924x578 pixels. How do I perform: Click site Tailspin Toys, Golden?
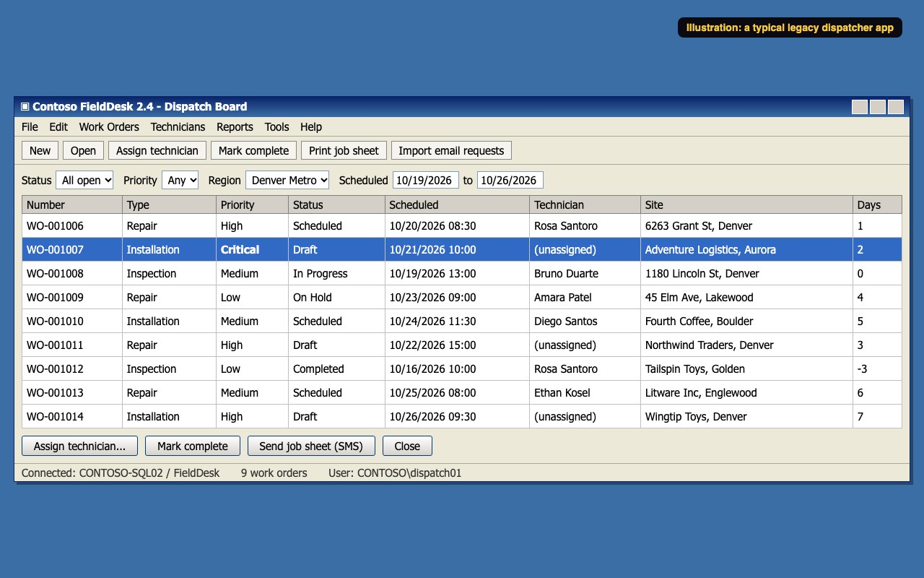tap(746, 368)
